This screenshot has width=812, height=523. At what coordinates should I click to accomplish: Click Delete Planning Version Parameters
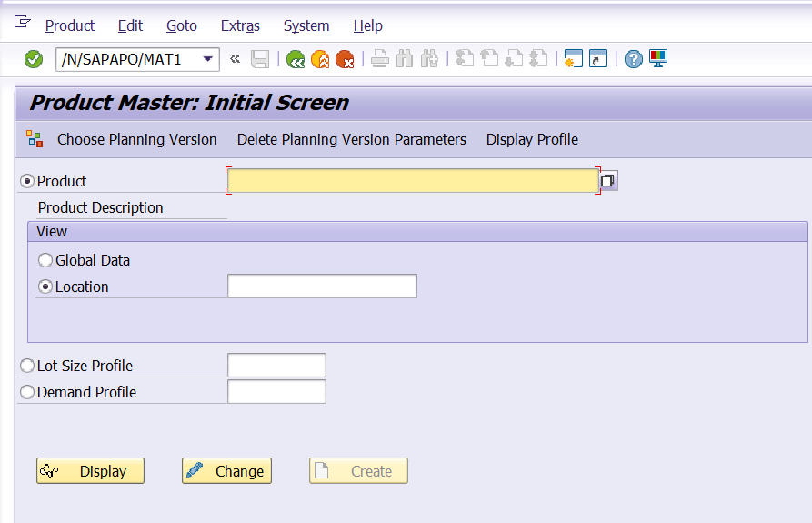click(x=352, y=139)
